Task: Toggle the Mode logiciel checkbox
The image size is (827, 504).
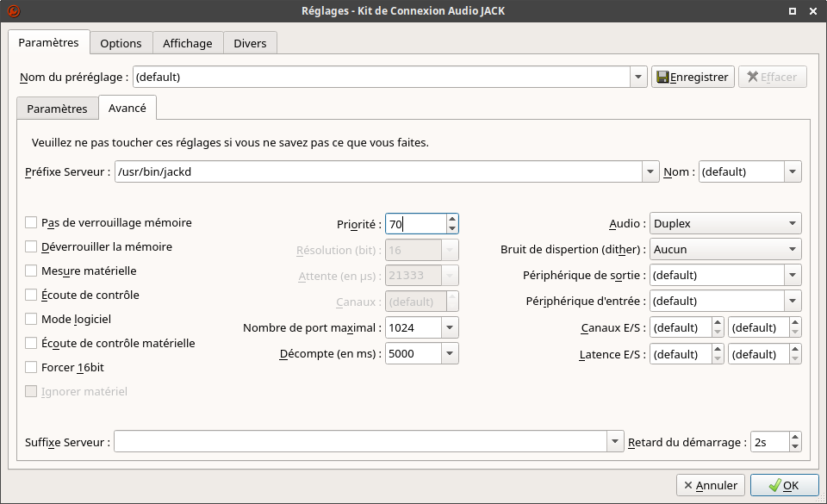Action: [31, 319]
